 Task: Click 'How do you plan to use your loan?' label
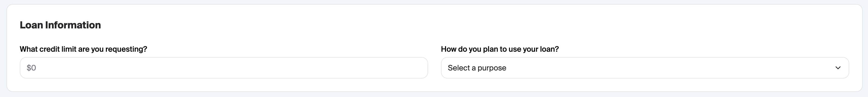[x=500, y=49]
